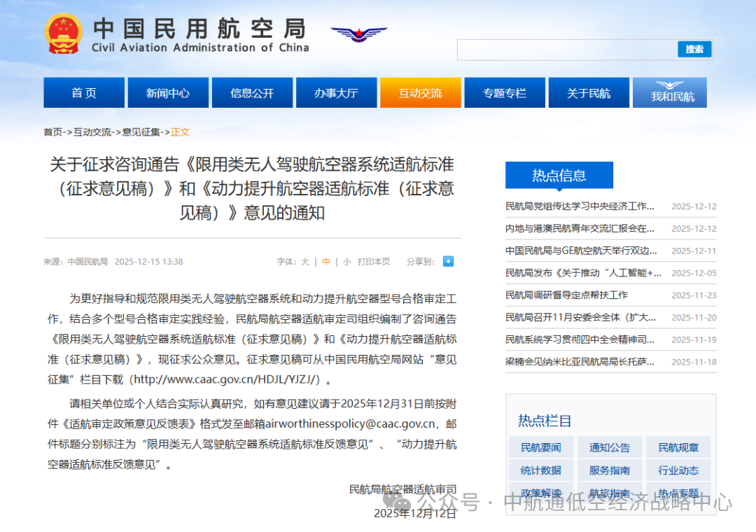Click into the search input field
This screenshot has width=756, height=532.
567,50
